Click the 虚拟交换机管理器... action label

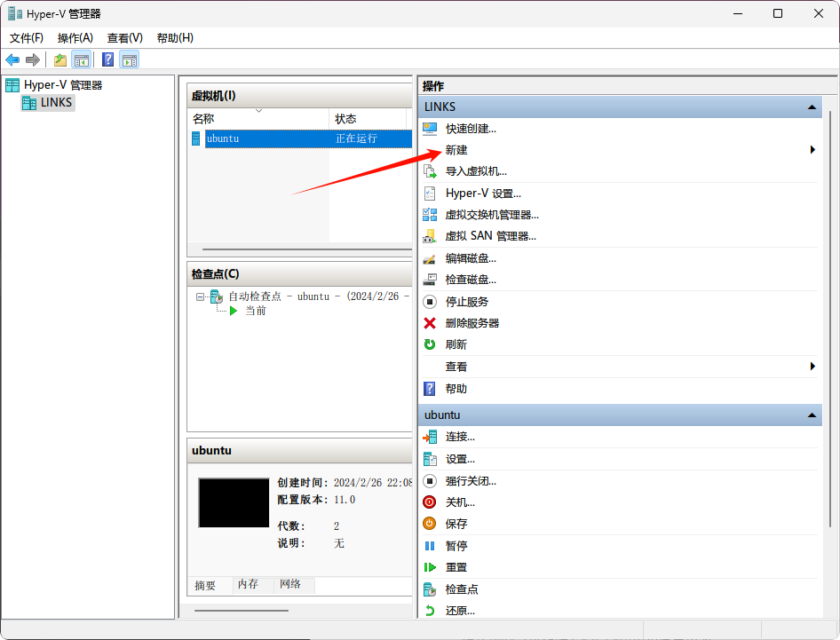coord(492,215)
